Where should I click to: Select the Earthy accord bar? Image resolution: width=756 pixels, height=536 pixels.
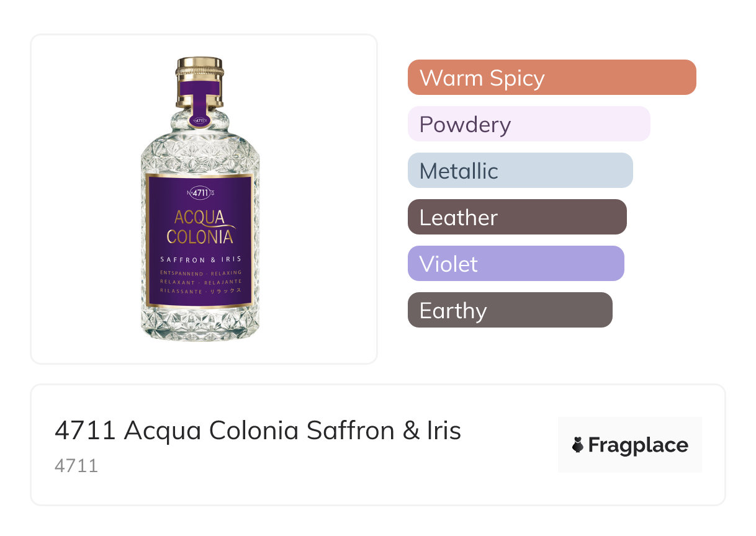[x=510, y=310]
